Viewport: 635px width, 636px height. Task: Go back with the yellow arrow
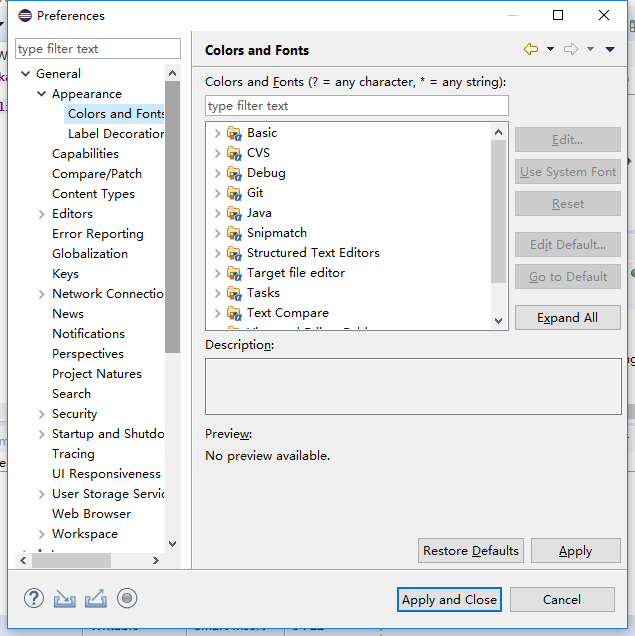(x=531, y=49)
